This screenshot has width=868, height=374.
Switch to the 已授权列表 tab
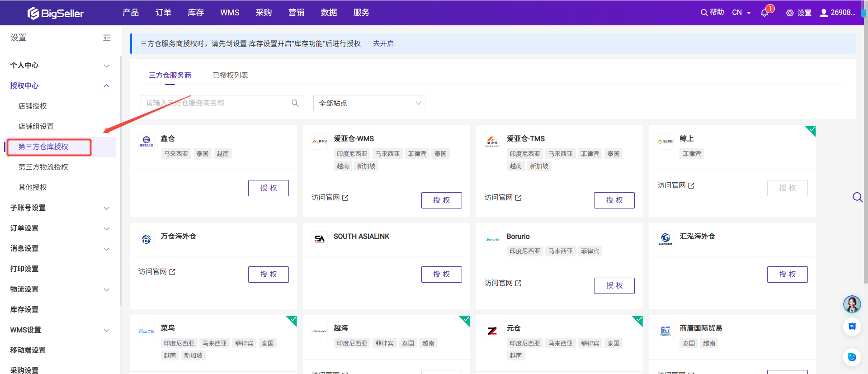(x=230, y=75)
